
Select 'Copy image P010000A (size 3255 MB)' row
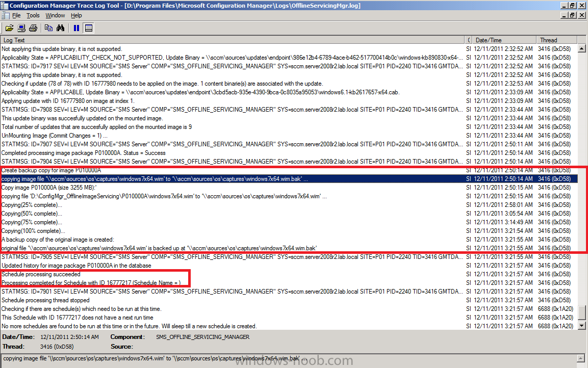pos(289,188)
